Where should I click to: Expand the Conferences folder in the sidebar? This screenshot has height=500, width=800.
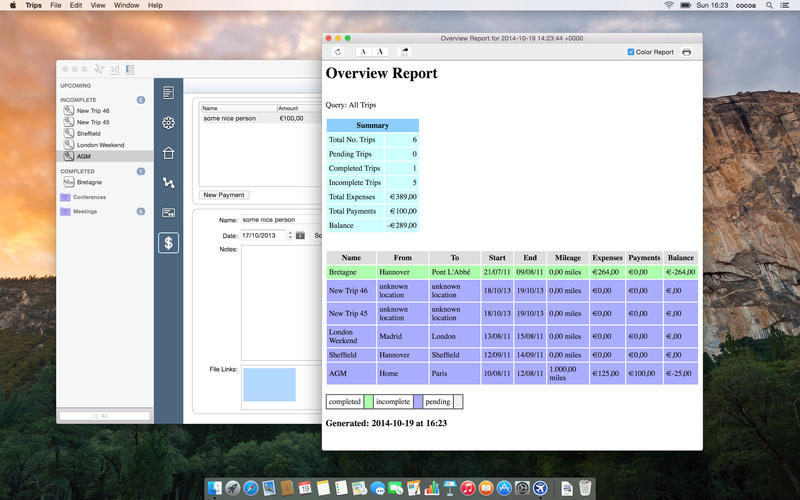point(91,197)
